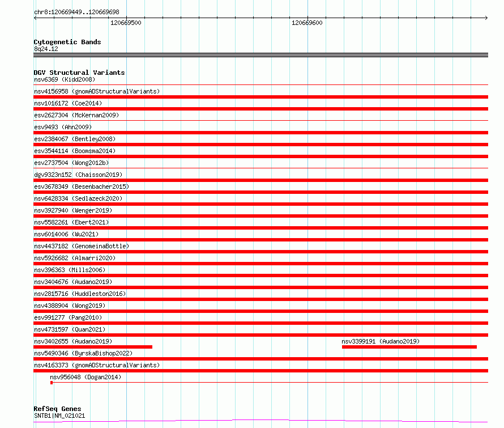504x428 pixels.
Task: Click the DGV Structural Variants track title
Action: point(79,73)
